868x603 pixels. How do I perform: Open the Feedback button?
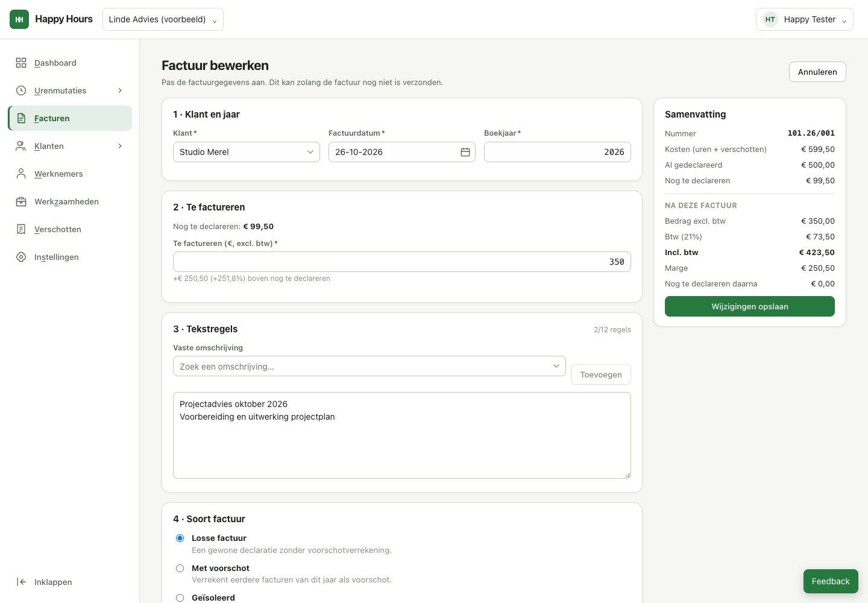831,581
